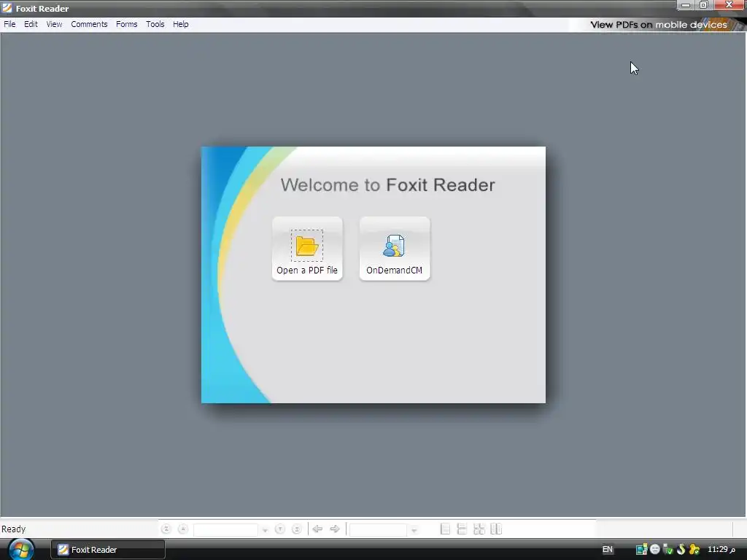The image size is (747, 560).
Task: Restore down the Foxit Reader window
Action: 704,5
